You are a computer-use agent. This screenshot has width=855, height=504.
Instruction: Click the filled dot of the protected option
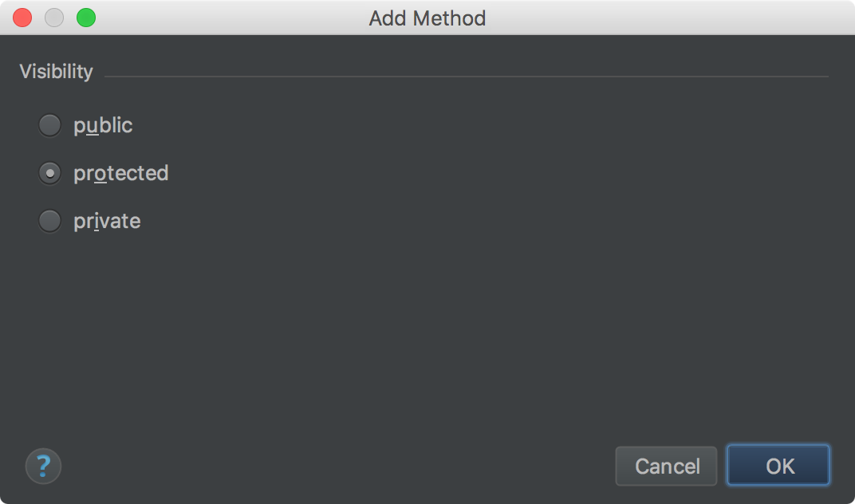point(49,174)
